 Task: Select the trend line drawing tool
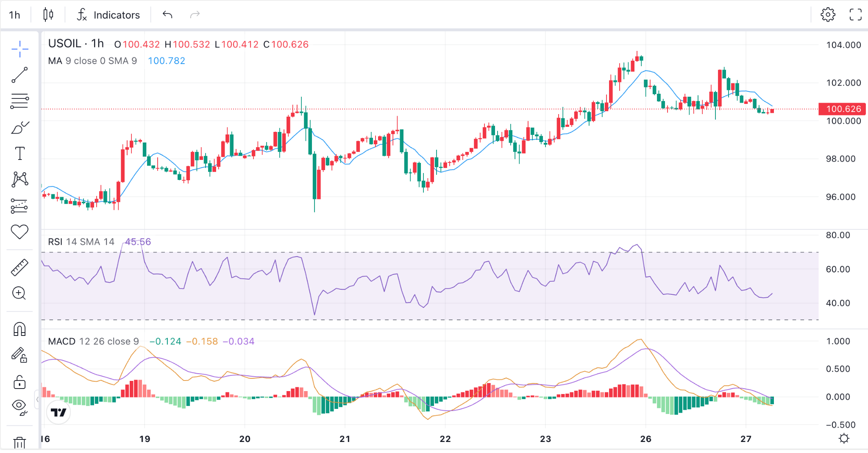coord(19,75)
